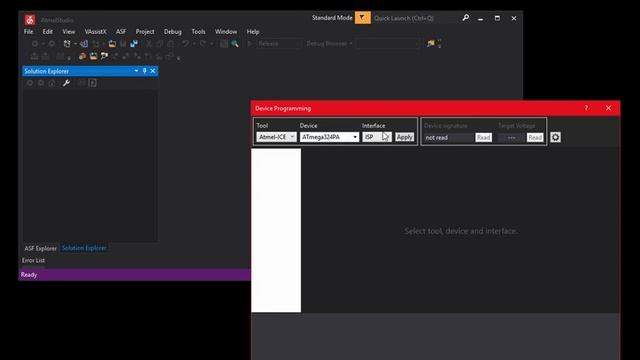The image size is (640, 360).
Task: Close the Solution Explorer panel
Action: click(153, 71)
